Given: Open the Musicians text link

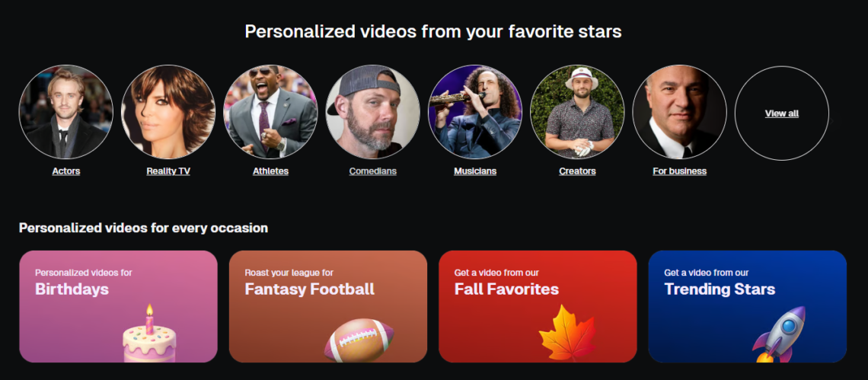Looking at the screenshot, I should [475, 171].
